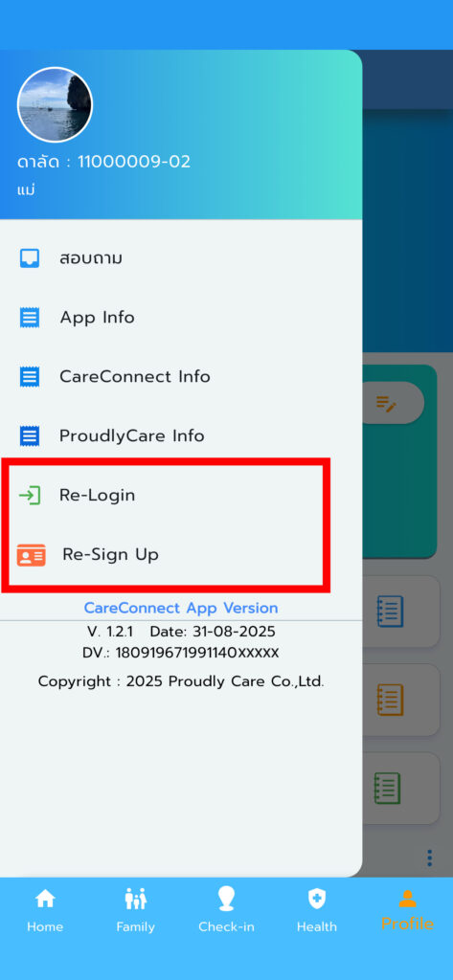
Task: Click the green Re-Login arrow icon
Action: point(30,496)
